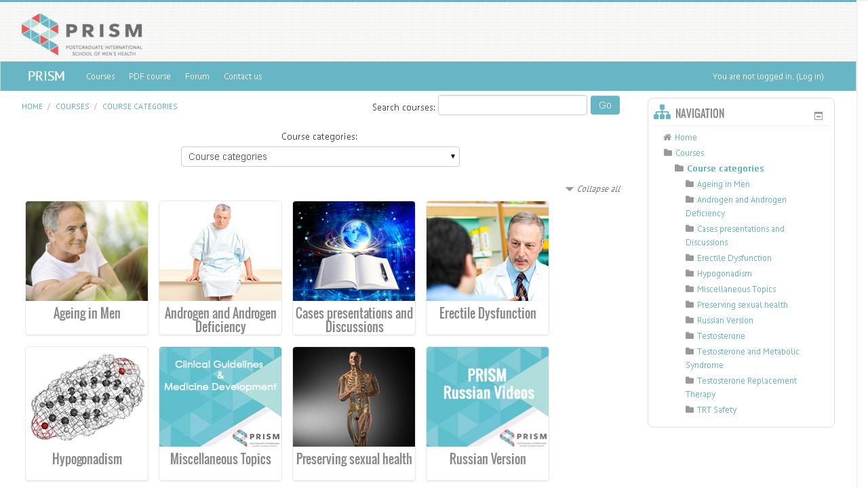Select Testosterone and Metabolic Syndrome tree link

[x=743, y=359]
